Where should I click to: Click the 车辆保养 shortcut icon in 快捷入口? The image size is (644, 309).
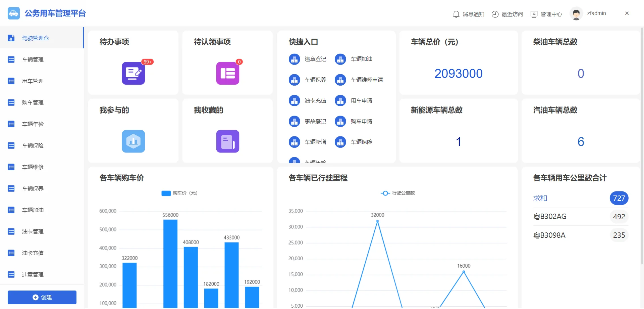coord(294,80)
